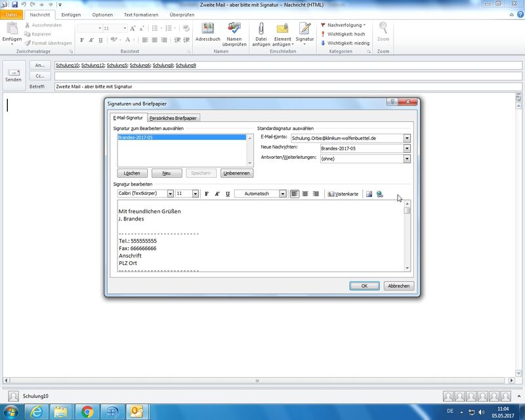Insert hyperlink into signature
This screenshot has width=525, height=420.
380,194
